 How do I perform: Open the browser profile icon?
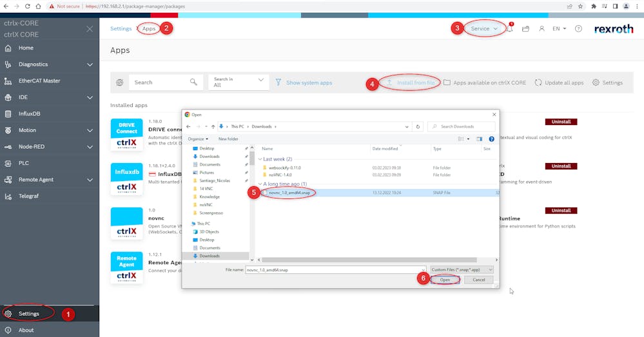[x=626, y=6]
